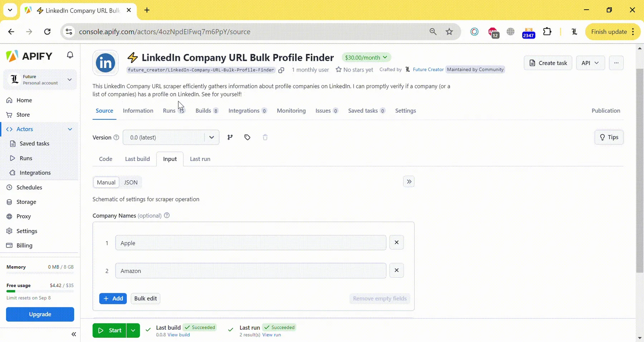Bookmark the page with the star icon
The width and height of the screenshot is (644, 342).
tap(449, 32)
